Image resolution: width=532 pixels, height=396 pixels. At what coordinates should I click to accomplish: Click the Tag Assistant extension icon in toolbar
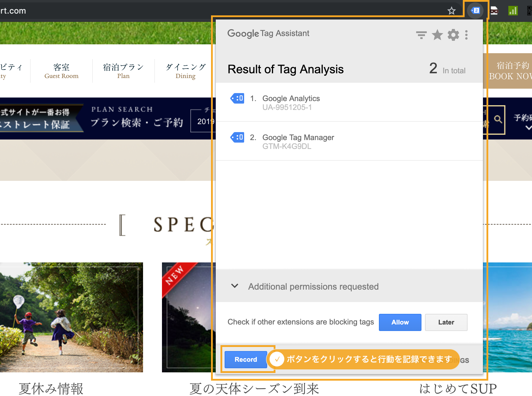475,11
